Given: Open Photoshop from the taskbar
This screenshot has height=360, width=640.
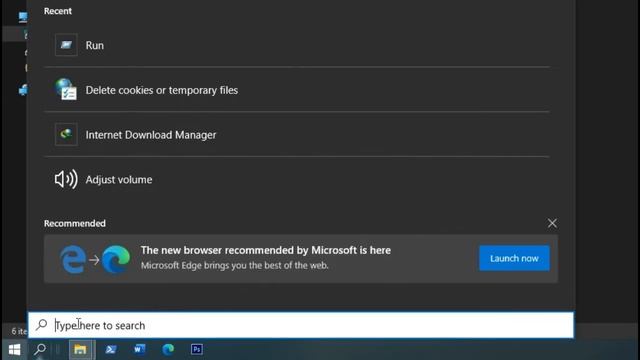Looking at the screenshot, I should (197, 349).
